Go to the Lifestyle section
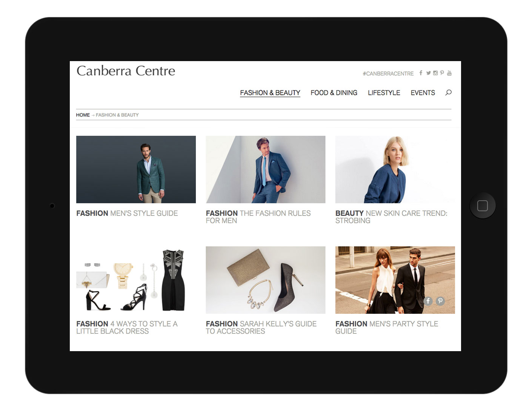 (x=384, y=93)
